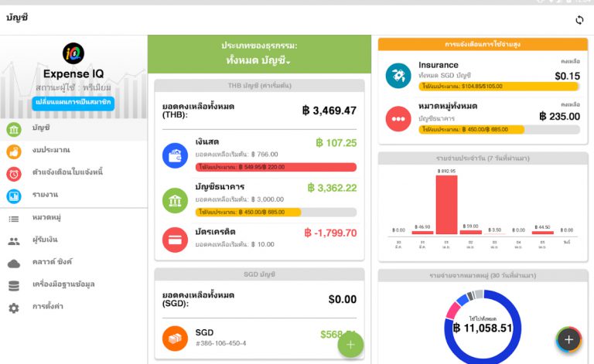Select the เงินสด wallet icon
Image resolution: width=594 pixels, height=364 pixels.
175,155
